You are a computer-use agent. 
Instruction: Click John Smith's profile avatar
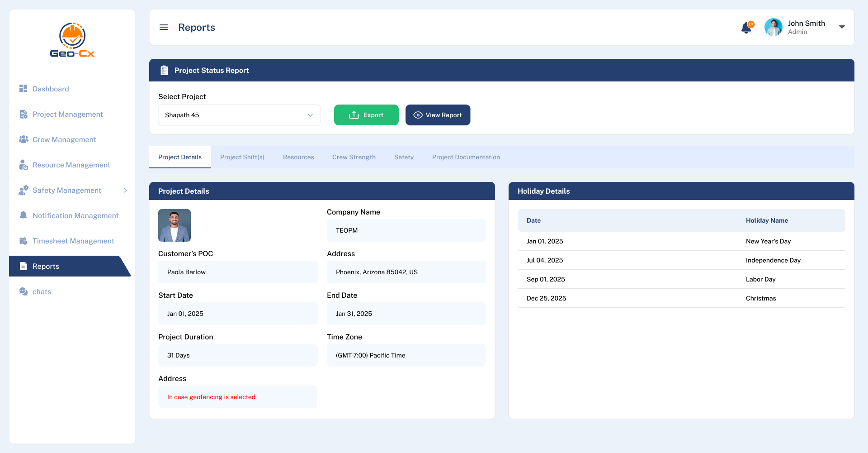(x=773, y=27)
